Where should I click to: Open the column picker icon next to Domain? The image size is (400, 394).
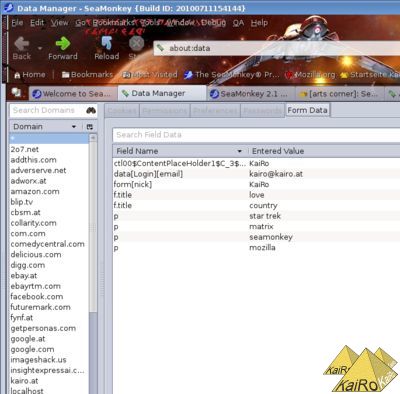pos(90,127)
